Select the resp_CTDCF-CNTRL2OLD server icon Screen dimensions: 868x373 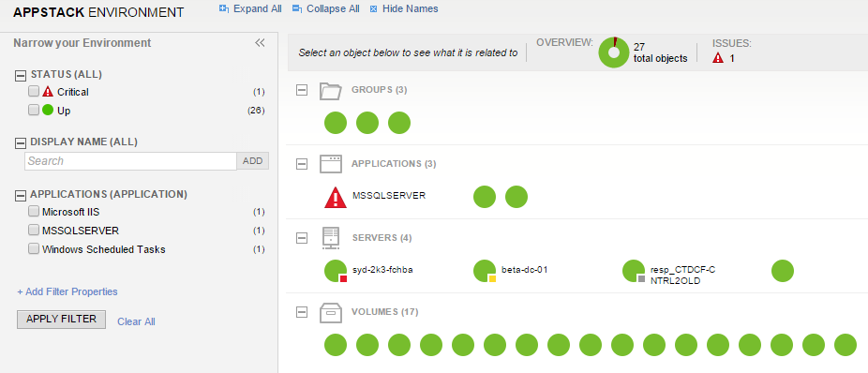(x=634, y=271)
